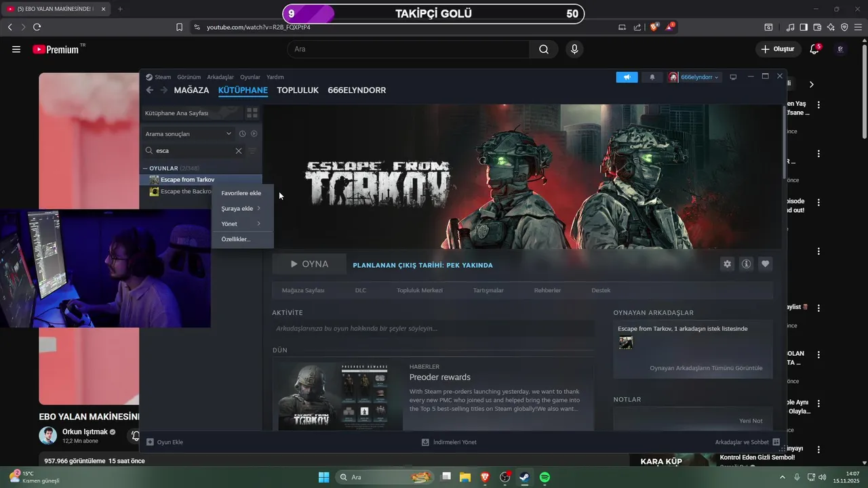Switch Steam to Big Picture mode icon

733,77
